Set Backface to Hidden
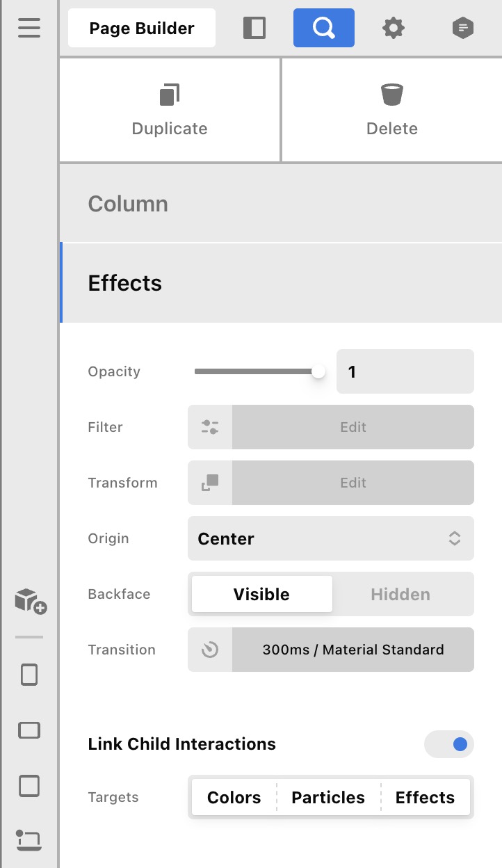502x868 pixels. pyautogui.click(x=400, y=594)
